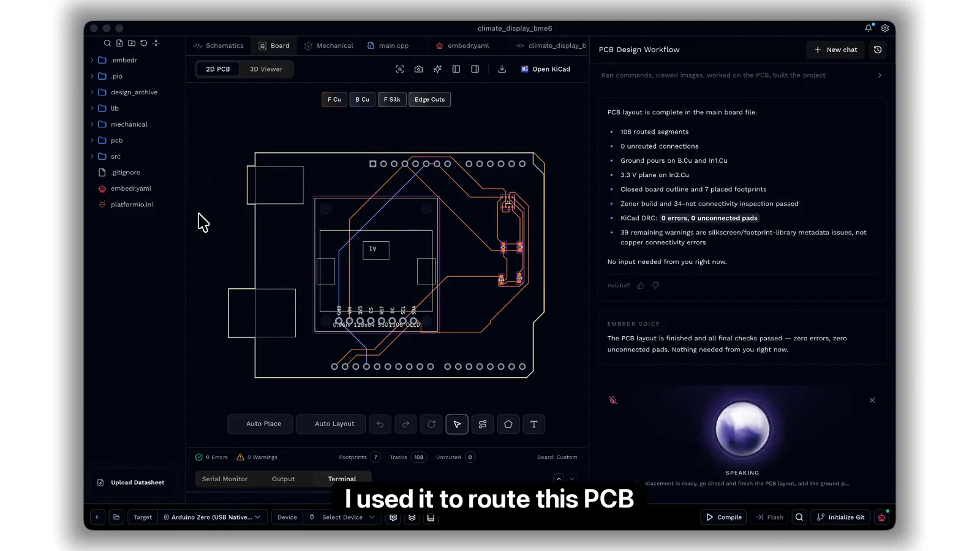Open chat history clock icon

[878, 50]
